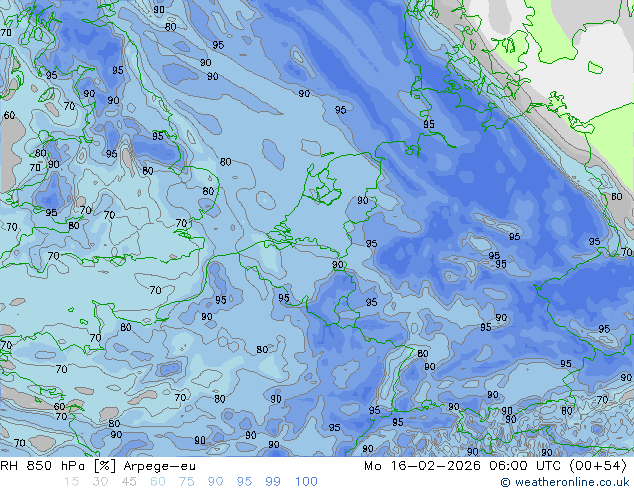Click the '(00+54)' forecast offset text
The height and width of the screenshot is (490, 634).
click(598, 466)
